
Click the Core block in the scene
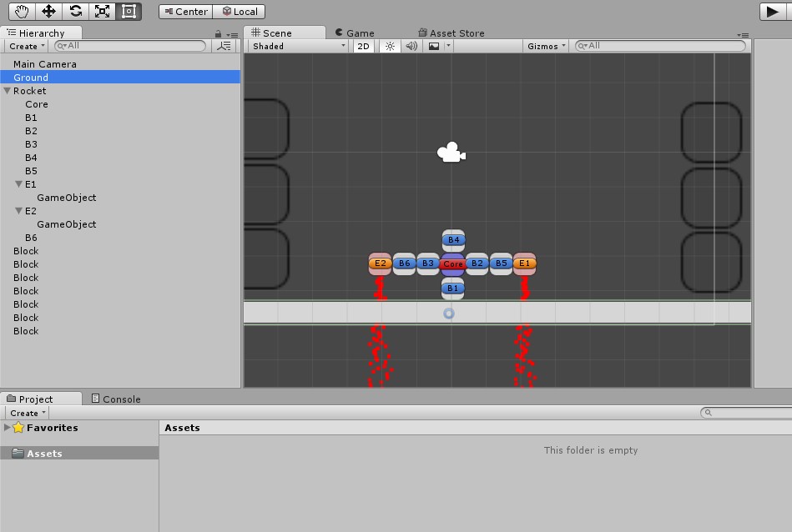(x=452, y=264)
